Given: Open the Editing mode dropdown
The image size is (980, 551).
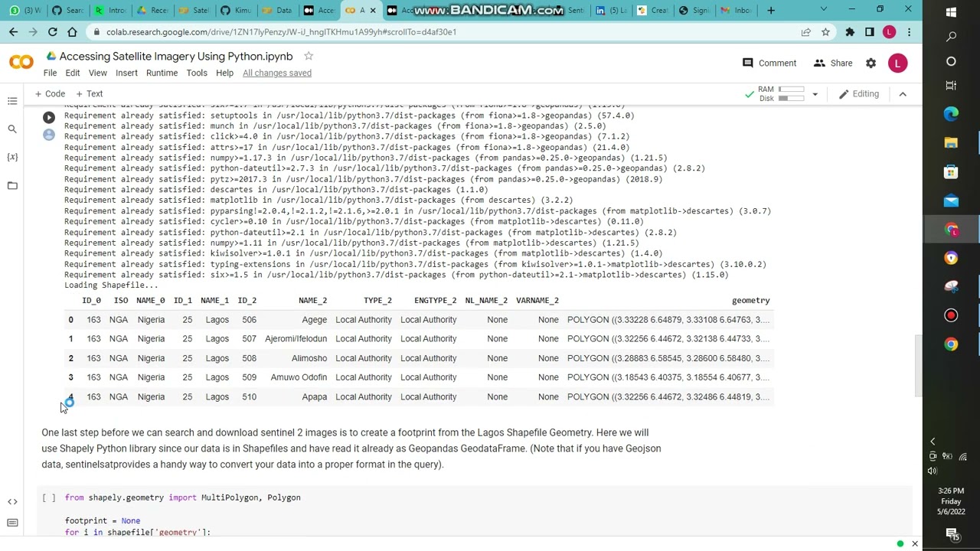Looking at the screenshot, I should [x=859, y=94].
